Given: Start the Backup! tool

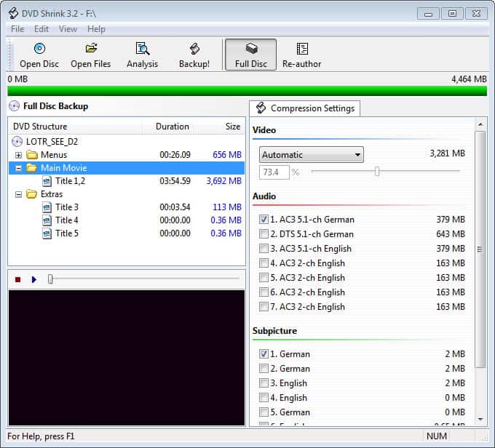Looking at the screenshot, I should pyautogui.click(x=194, y=55).
